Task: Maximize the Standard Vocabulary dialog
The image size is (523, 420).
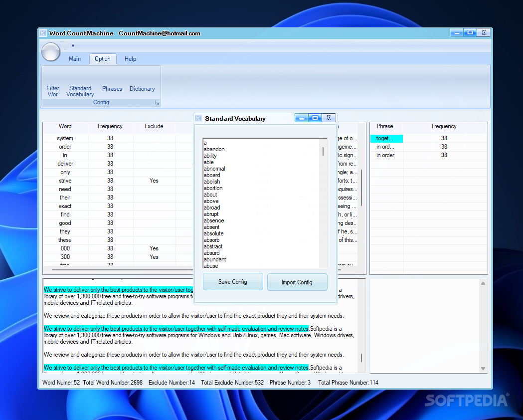Action: 315,118
